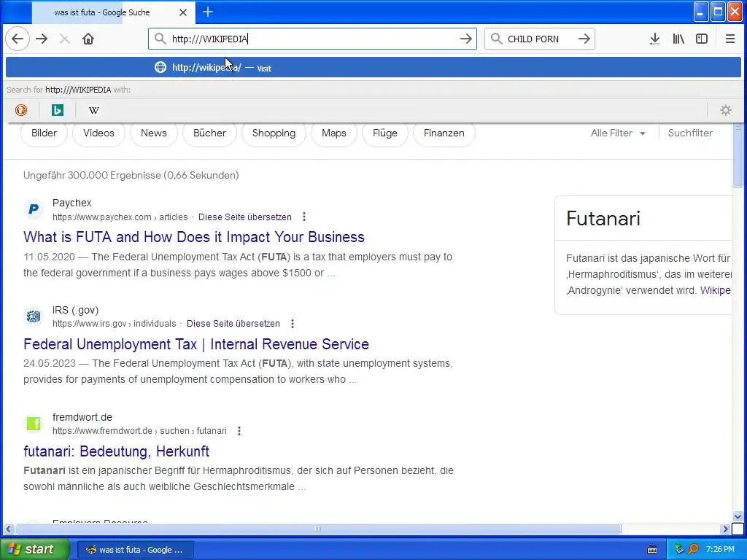Click the horizontal scrollbar left arrow
The image size is (747, 560).
(x=9, y=529)
